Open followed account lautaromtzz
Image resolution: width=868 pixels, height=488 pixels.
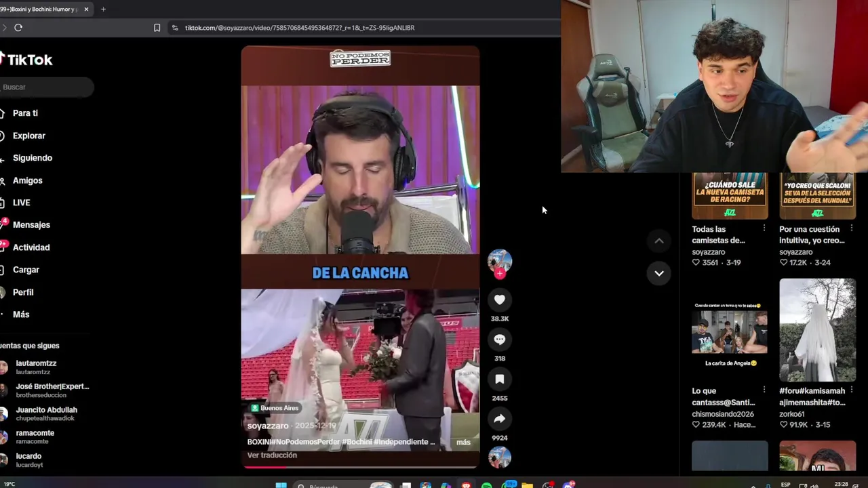click(x=36, y=367)
